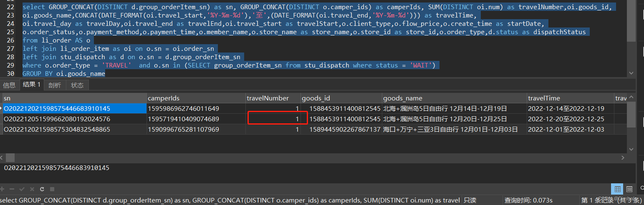Select travelTime cell 2022-12-01至2022-12-03
Image resolution: width=644 pixels, height=205 pixels.
point(570,130)
